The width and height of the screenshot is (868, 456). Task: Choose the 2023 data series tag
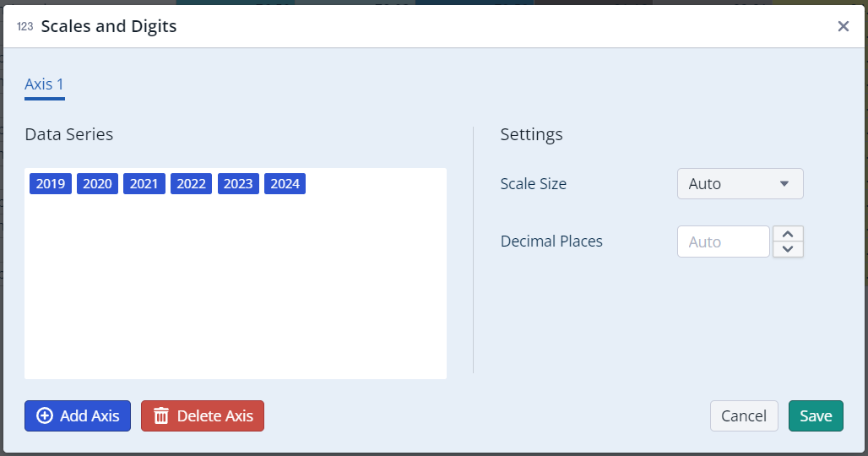(238, 184)
